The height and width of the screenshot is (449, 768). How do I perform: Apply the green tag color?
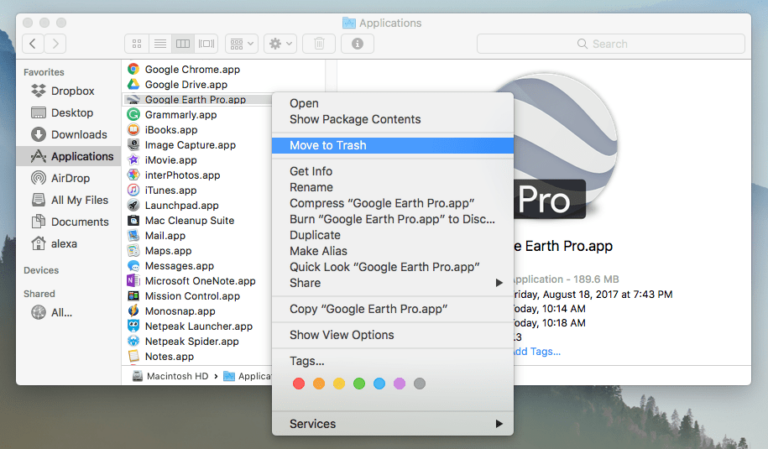[359, 383]
